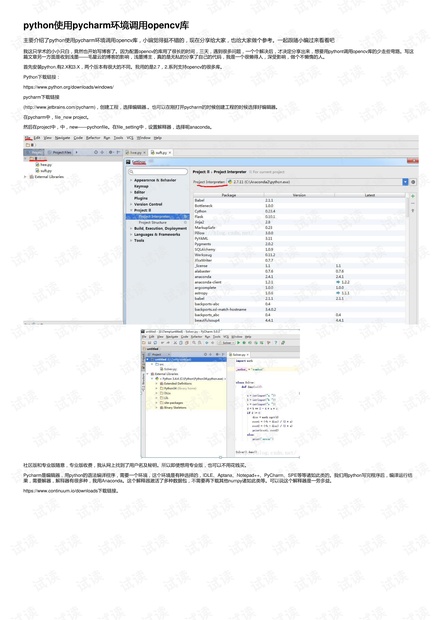Expand External Libraries in upper project tree
Image resolution: width=440 pixels, height=620 pixels.
[26, 177]
